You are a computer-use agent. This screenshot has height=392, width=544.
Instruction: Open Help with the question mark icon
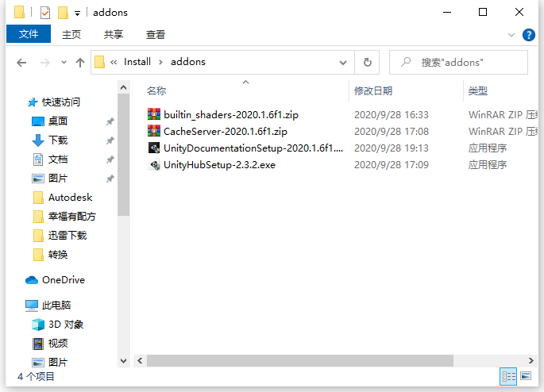coord(528,35)
